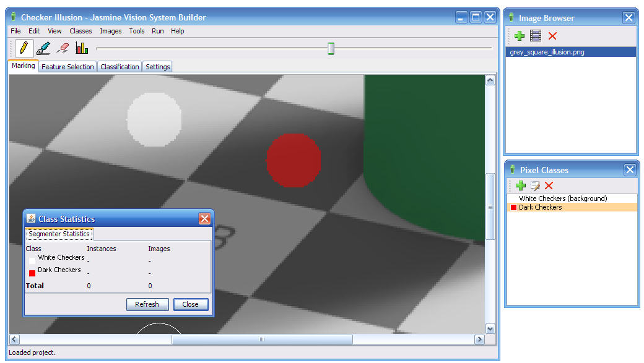Click the film strip icon in Image Browser

point(536,36)
